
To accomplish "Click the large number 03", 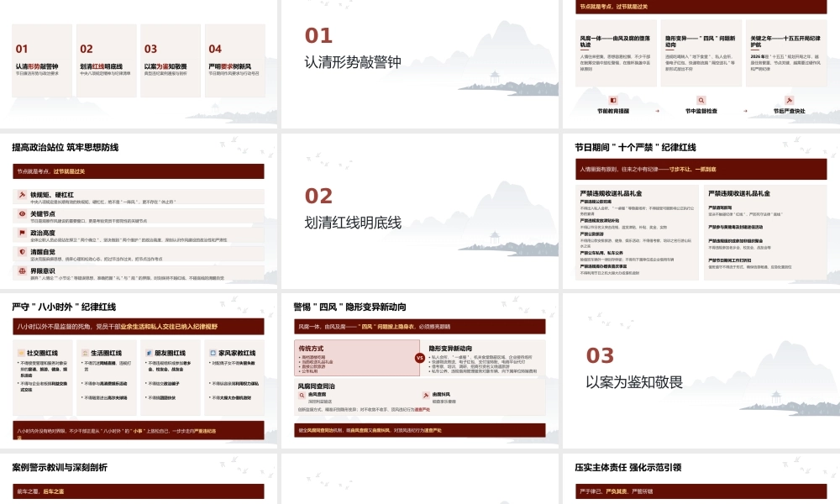I will tap(600, 355).
